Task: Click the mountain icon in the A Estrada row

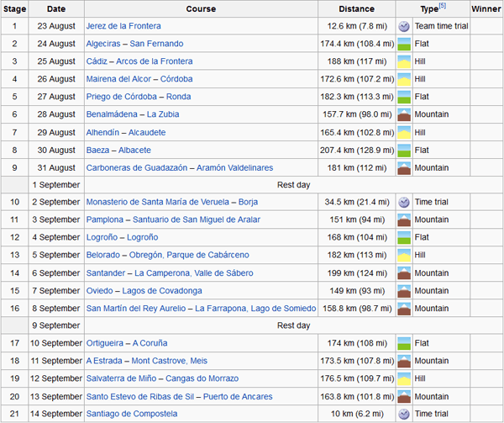Action: point(404,361)
